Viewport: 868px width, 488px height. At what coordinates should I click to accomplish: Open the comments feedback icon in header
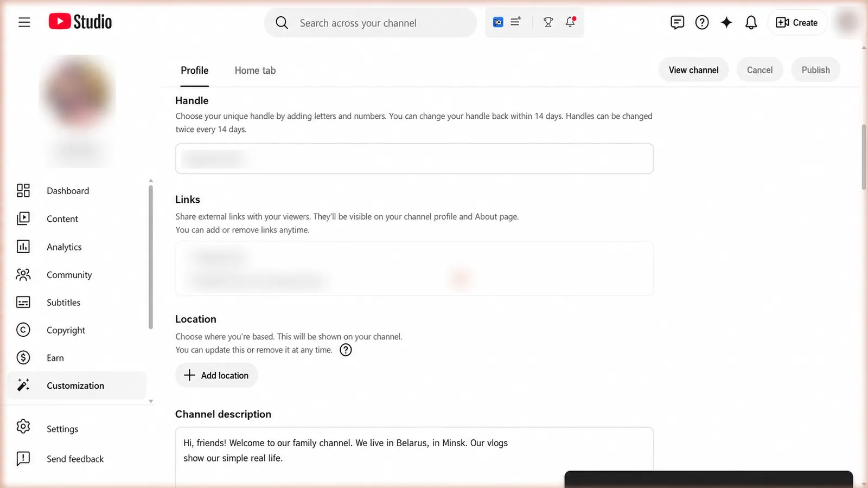pos(677,22)
